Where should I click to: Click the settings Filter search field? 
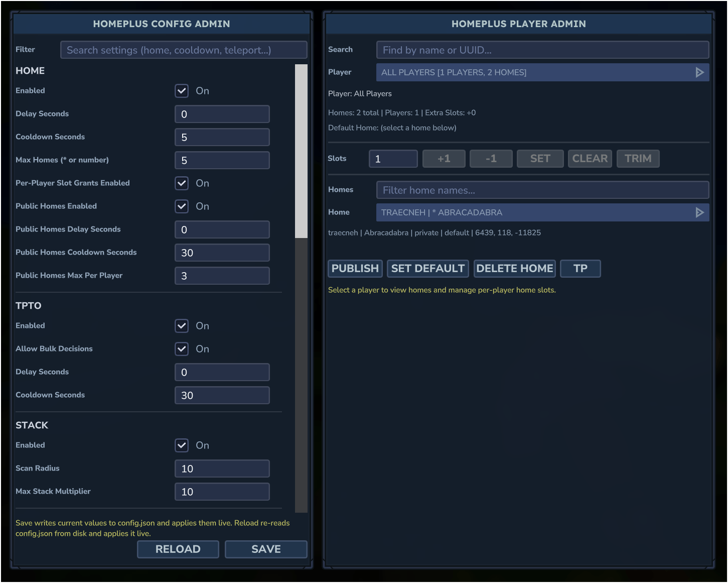coord(184,50)
